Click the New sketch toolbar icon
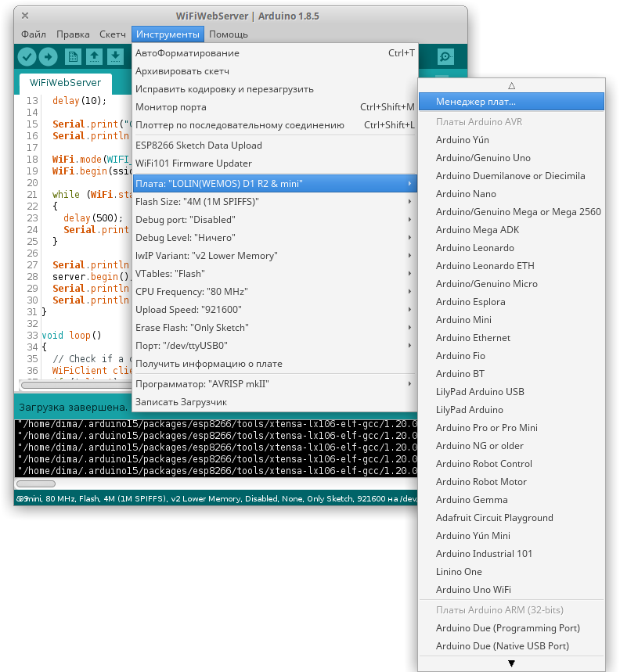The width and height of the screenshot is (620, 672). 73,56
